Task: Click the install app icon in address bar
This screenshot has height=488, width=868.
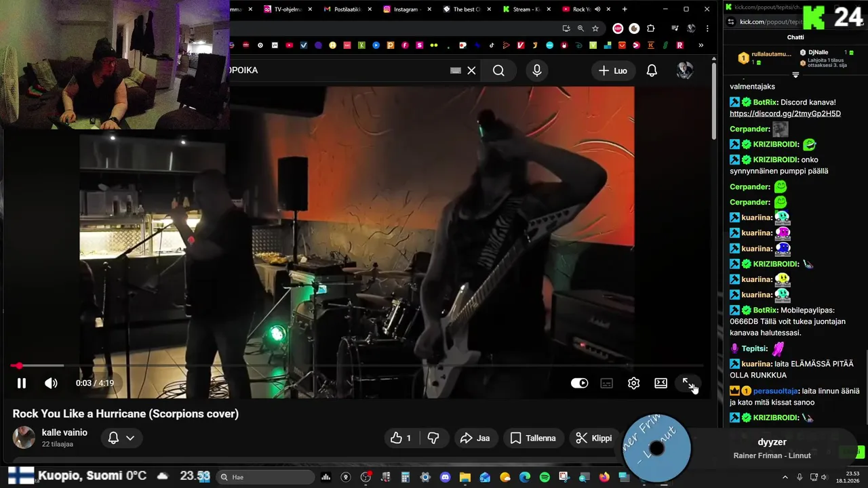Action: [566, 28]
